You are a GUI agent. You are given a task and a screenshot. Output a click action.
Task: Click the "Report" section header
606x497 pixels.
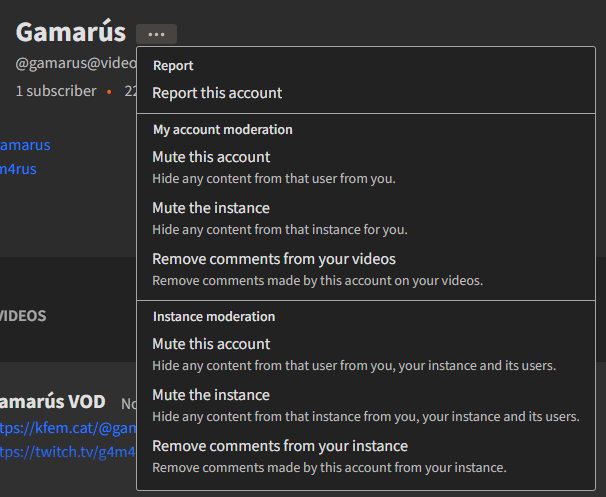[x=173, y=66]
